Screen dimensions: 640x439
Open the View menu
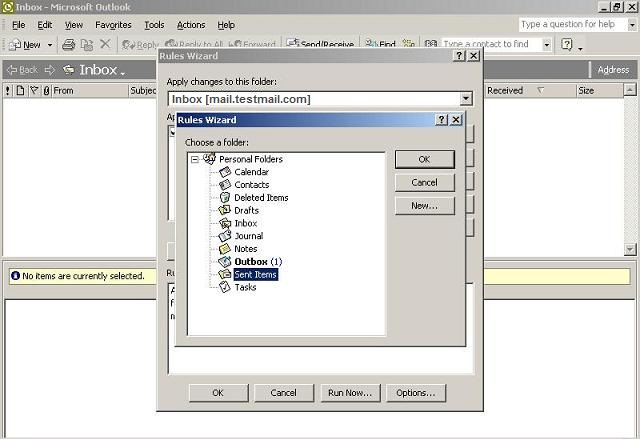click(73, 25)
